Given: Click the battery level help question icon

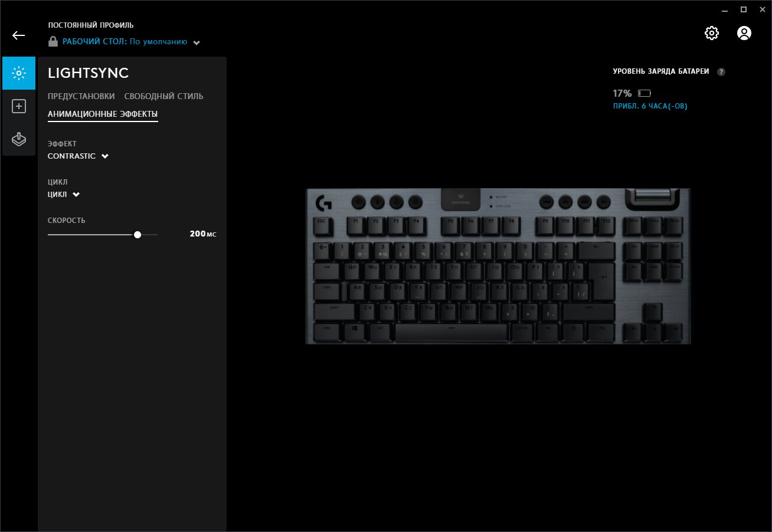Looking at the screenshot, I should 721,72.
